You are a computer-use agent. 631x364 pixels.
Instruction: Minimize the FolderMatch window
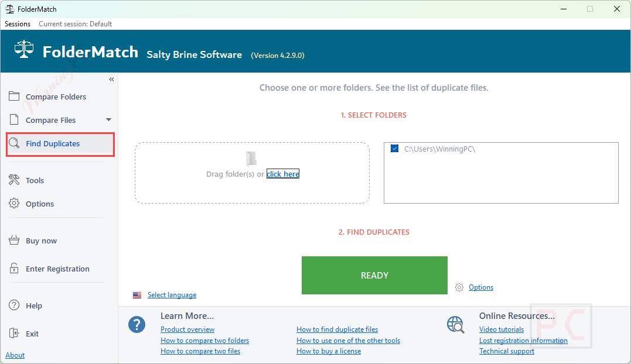click(564, 9)
